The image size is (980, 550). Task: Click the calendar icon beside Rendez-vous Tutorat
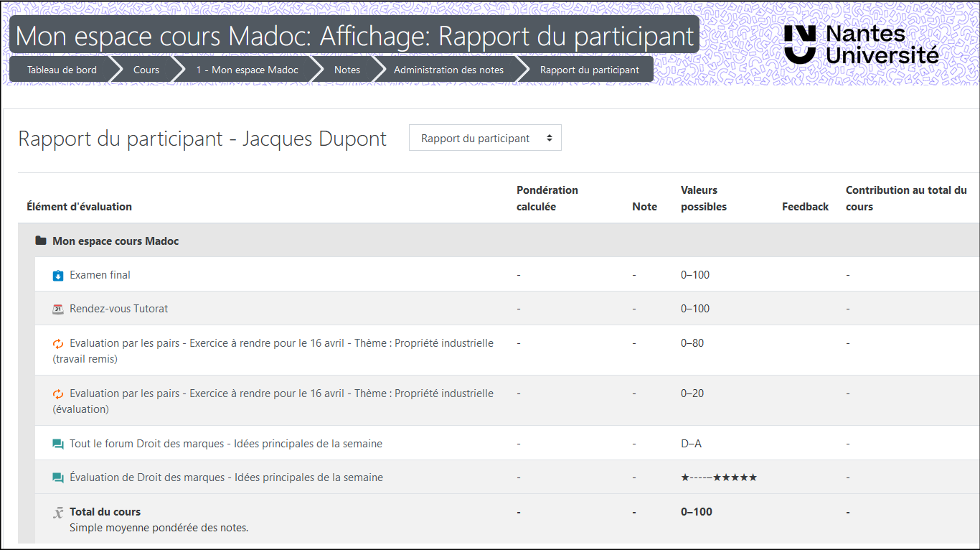pos(57,308)
